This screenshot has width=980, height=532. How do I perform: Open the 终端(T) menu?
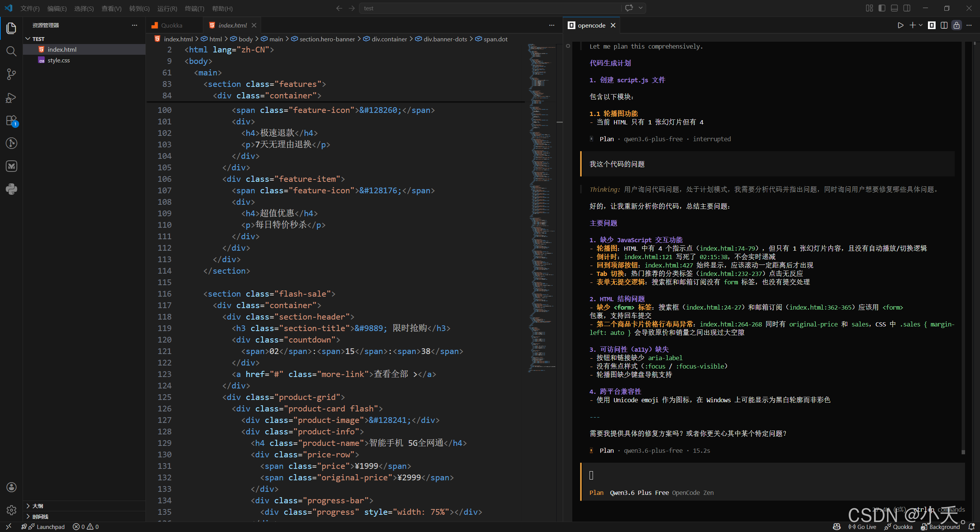click(194, 8)
